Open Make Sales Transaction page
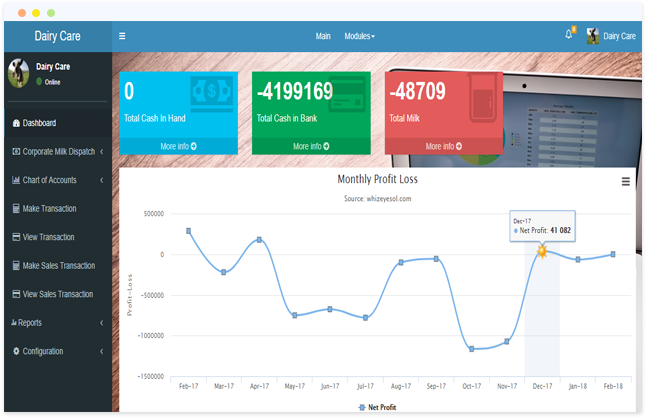 [59, 266]
